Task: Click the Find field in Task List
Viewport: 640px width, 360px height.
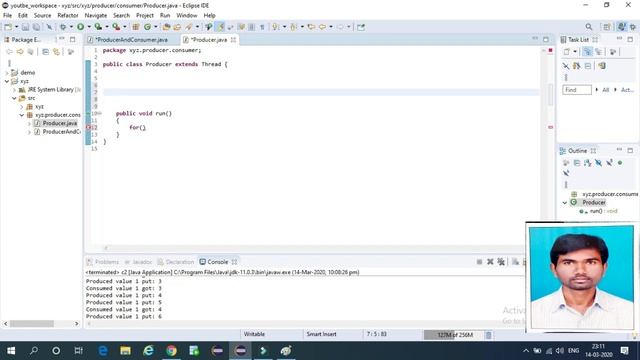Action: click(576, 90)
